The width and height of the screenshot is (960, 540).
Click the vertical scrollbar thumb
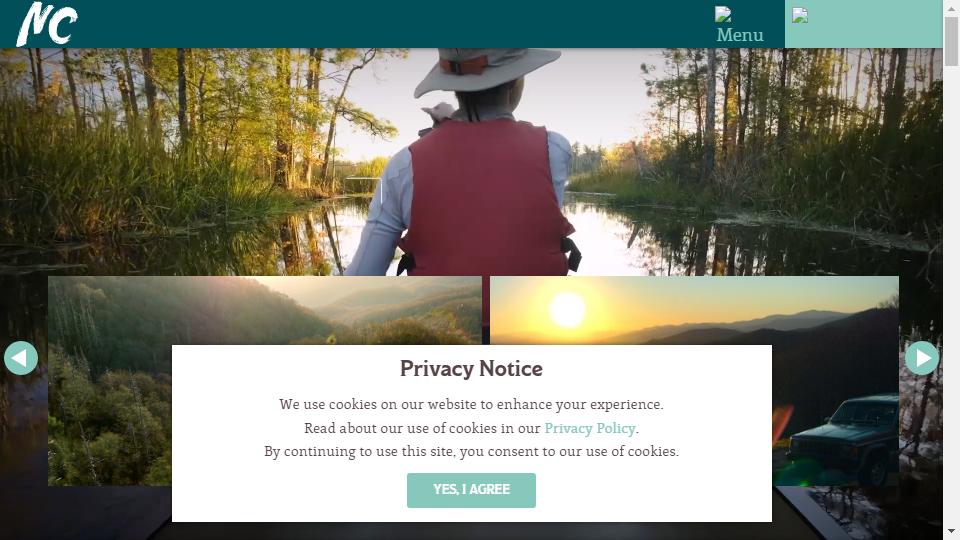tap(951, 41)
